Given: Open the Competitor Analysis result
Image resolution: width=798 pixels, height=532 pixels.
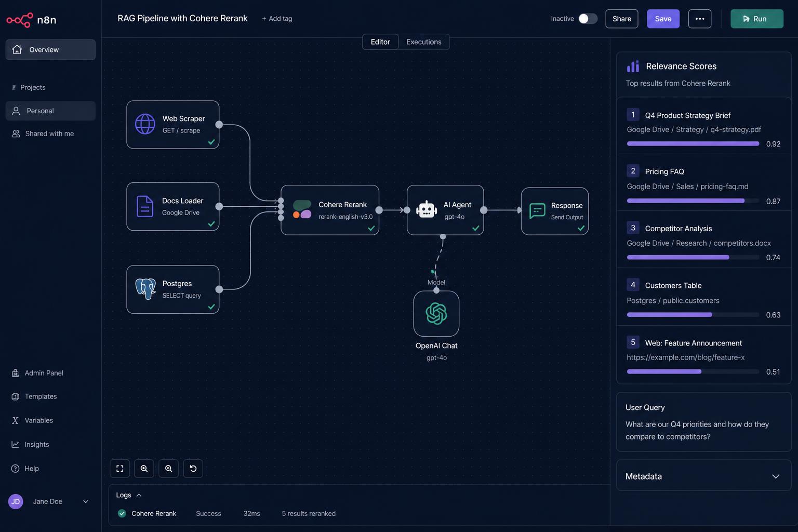Looking at the screenshot, I should 703,240.
